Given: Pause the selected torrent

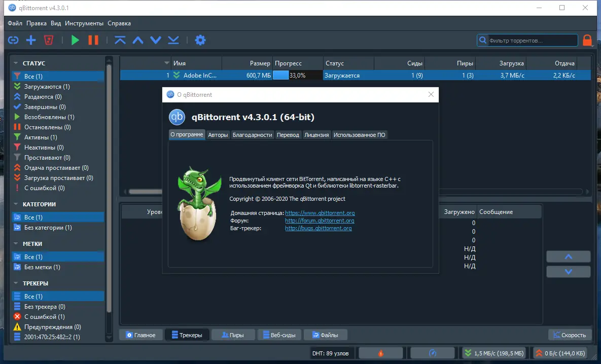Looking at the screenshot, I should [x=93, y=40].
